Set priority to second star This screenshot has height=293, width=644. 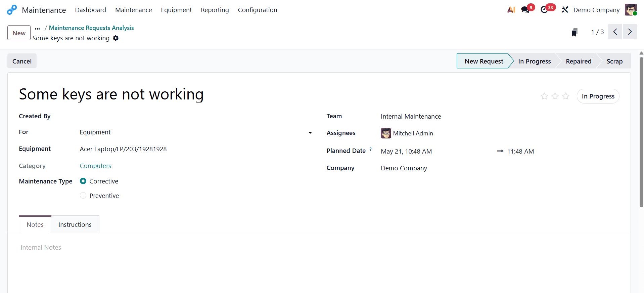coord(555,96)
